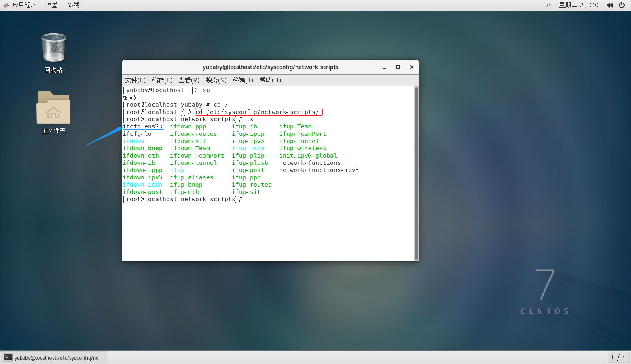Image resolution: width=631 pixels, height=364 pixels.
Task: Click the ifcfg-ens33 file name
Action: point(142,126)
